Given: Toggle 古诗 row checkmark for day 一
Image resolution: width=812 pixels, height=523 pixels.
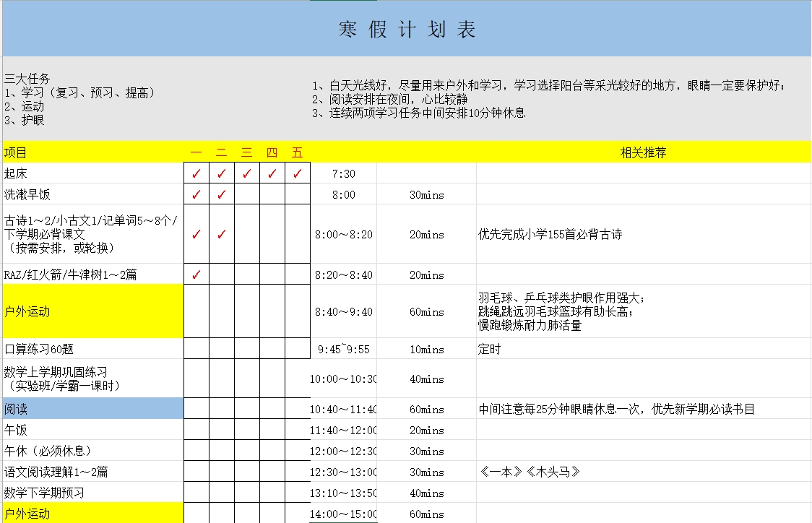Looking at the screenshot, I should coord(196,234).
